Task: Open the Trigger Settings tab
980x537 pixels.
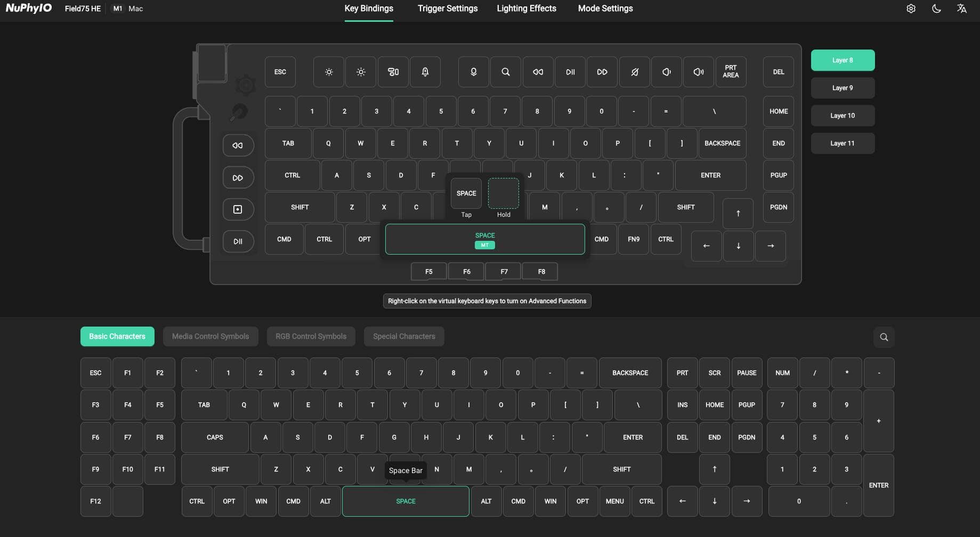Action: pyautogui.click(x=447, y=9)
